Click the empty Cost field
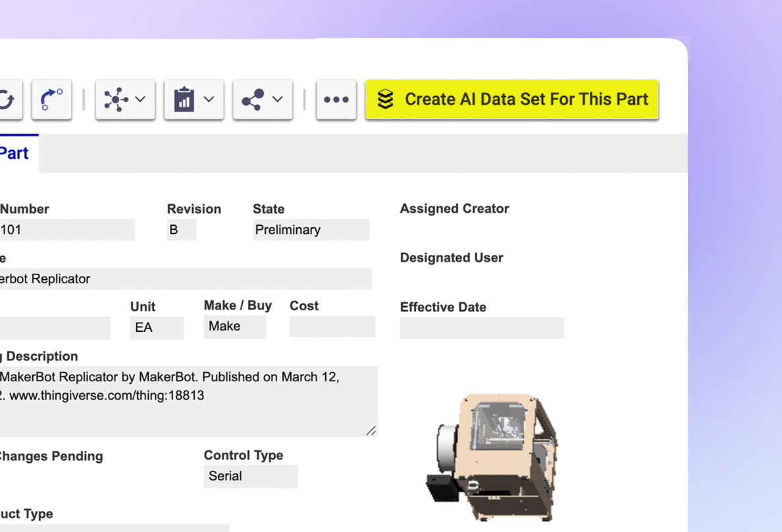Viewport: 782px width, 532px height. [332, 327]
